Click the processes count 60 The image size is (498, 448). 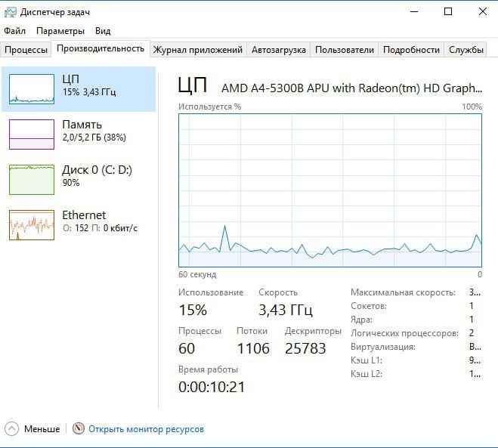(187, 348)
